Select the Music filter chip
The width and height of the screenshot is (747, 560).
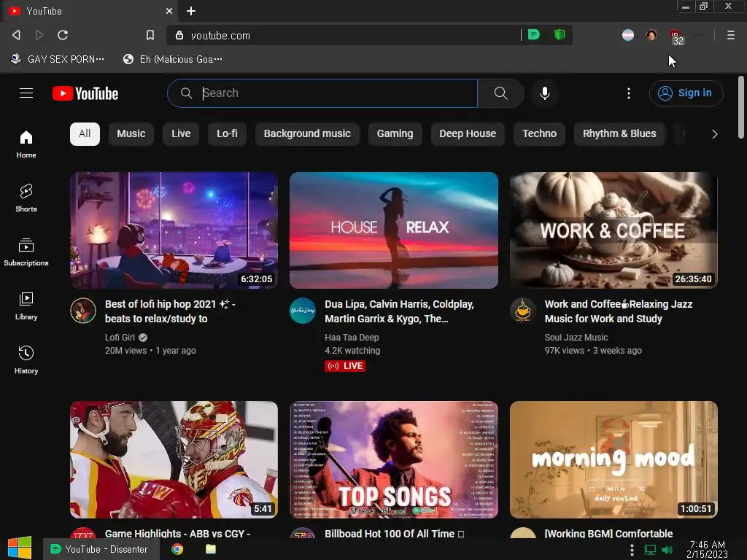131,134
